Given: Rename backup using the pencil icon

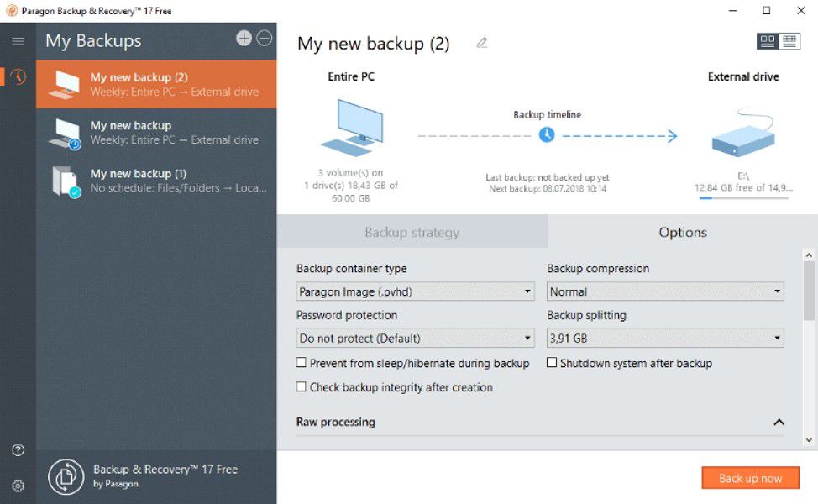Looking at the screenshot, I should pyautogui.click(x=481, y=43).
